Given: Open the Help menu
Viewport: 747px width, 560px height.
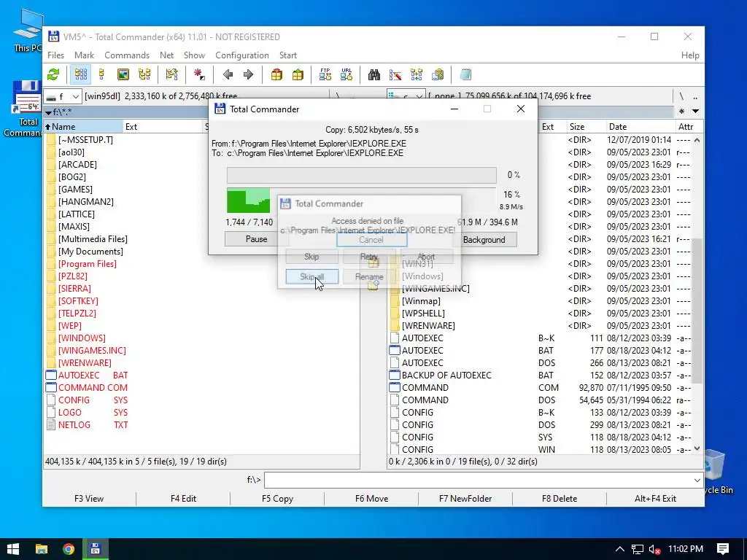Looking at the screenshot, I should (690, 55).
